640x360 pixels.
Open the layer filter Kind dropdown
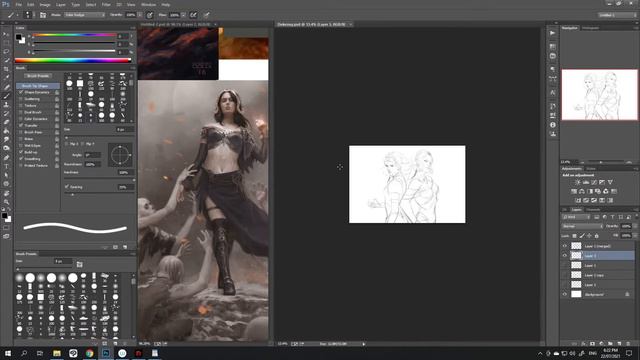click(x=576, y=217)
